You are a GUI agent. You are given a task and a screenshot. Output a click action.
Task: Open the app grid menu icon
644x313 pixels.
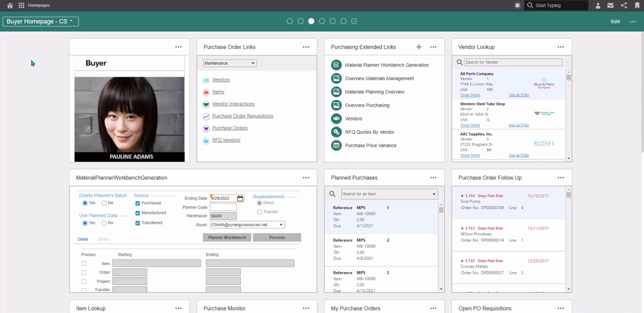coord(21,6)
